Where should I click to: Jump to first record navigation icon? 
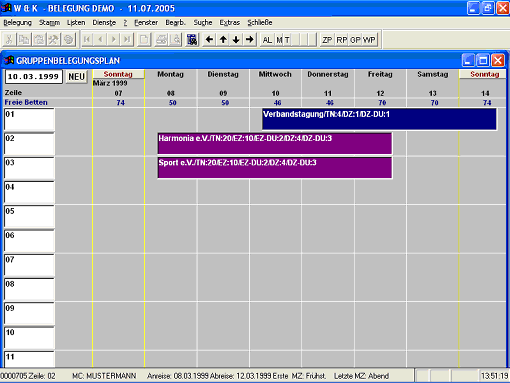[87, 40]
